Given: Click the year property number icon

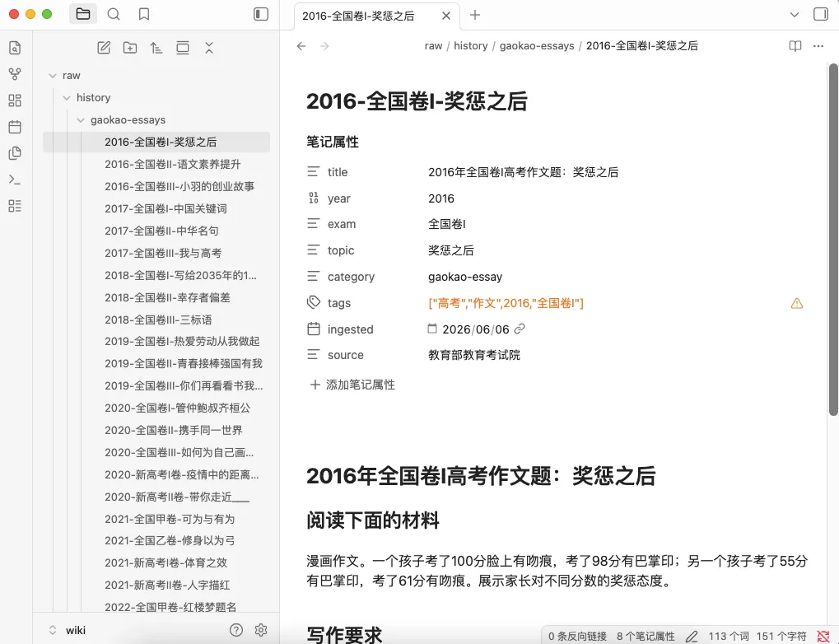Looking at the screenshot, I should (x=314, y=198).
